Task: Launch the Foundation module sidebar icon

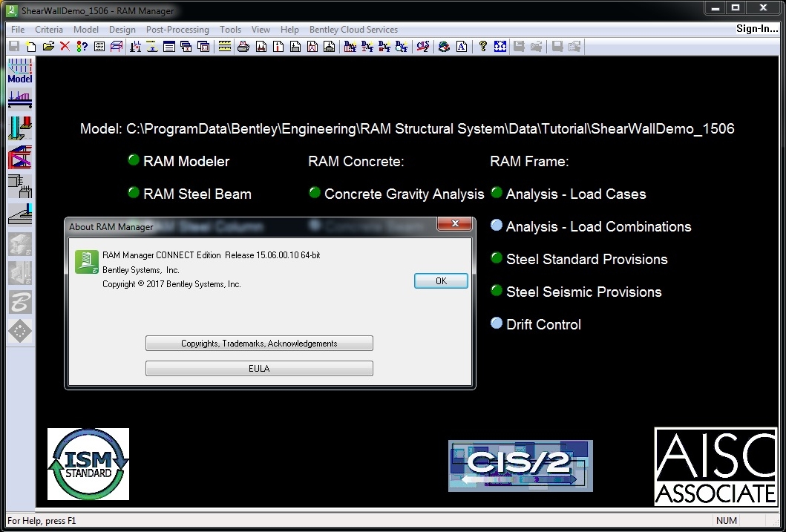Action: [x=20, y=214]
